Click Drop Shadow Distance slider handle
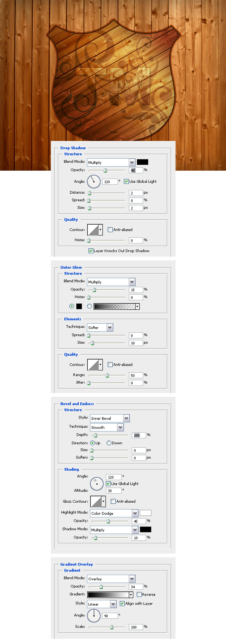Viewport: 226px width, 644px height. tap(90, 193)
